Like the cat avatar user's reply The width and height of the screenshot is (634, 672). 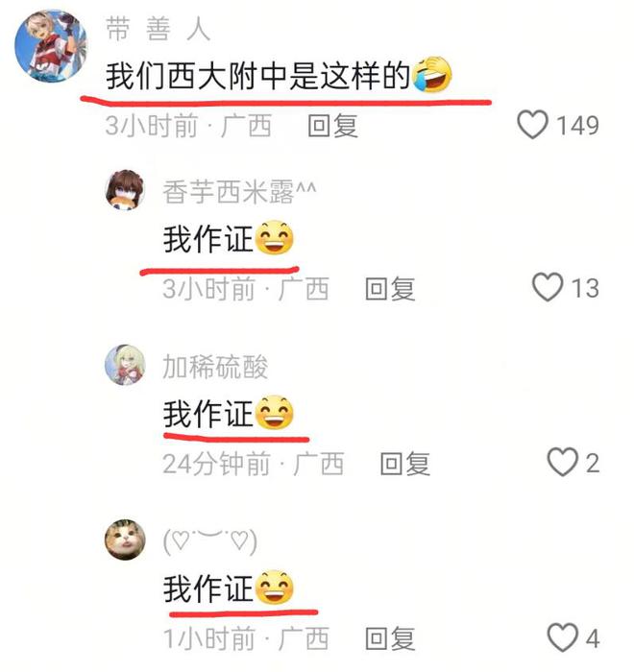point(562,637)
